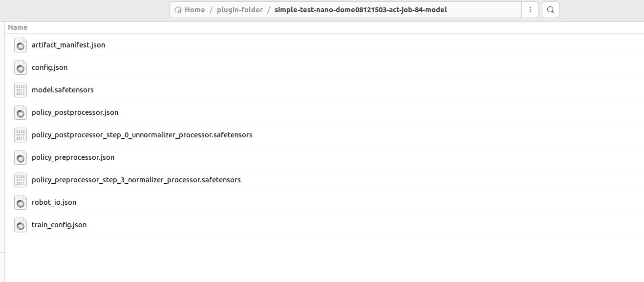This screenshot has width=644, height=282.
Task: Select the normalizer_processor.safetensors binary icon
Action: [x=21, y=180]
